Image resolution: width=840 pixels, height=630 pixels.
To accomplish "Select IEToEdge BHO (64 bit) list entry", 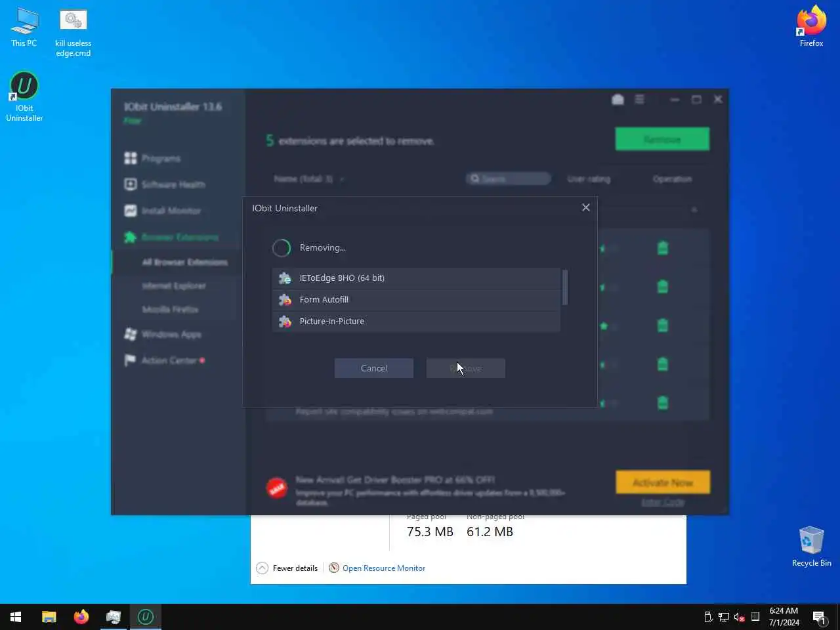I will [x=416, y=278].
